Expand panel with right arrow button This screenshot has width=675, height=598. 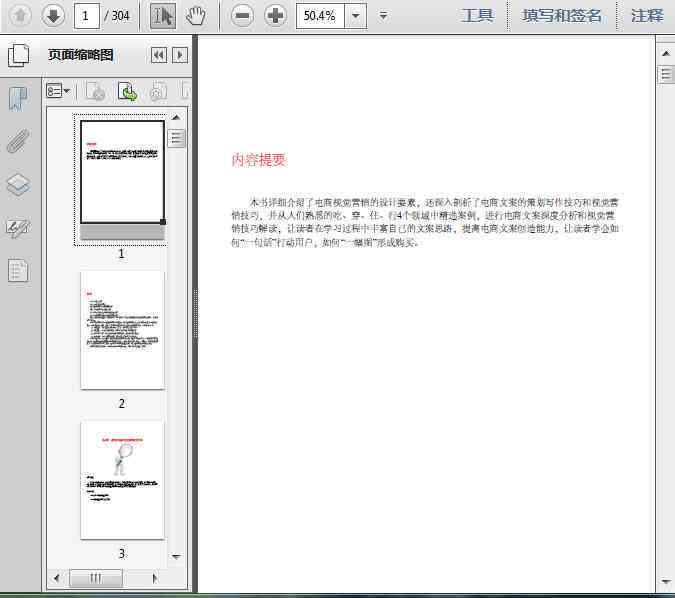[180, 55]
